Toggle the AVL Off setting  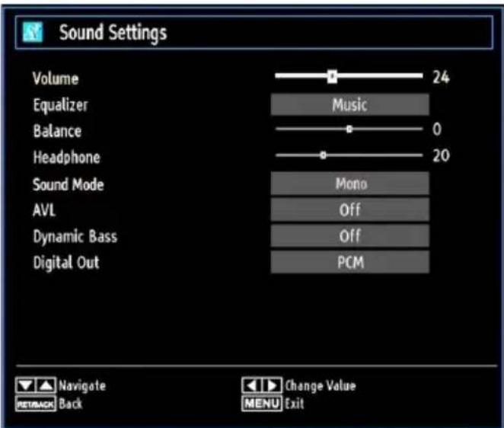[349, 209]
